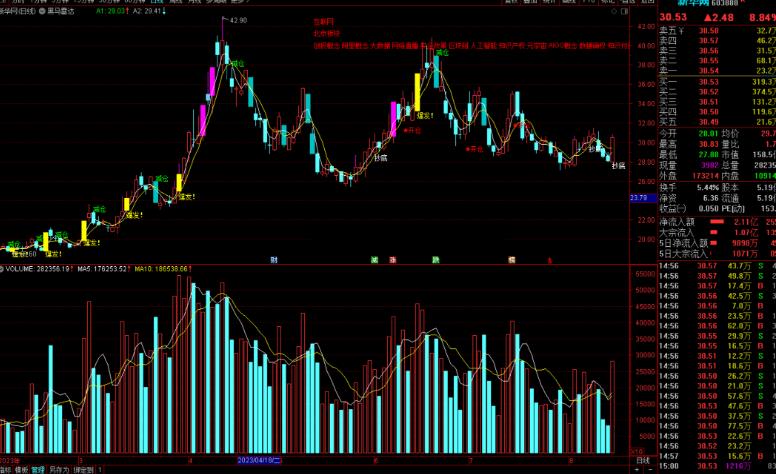Click the green 跌 event marker under chart

436,260
